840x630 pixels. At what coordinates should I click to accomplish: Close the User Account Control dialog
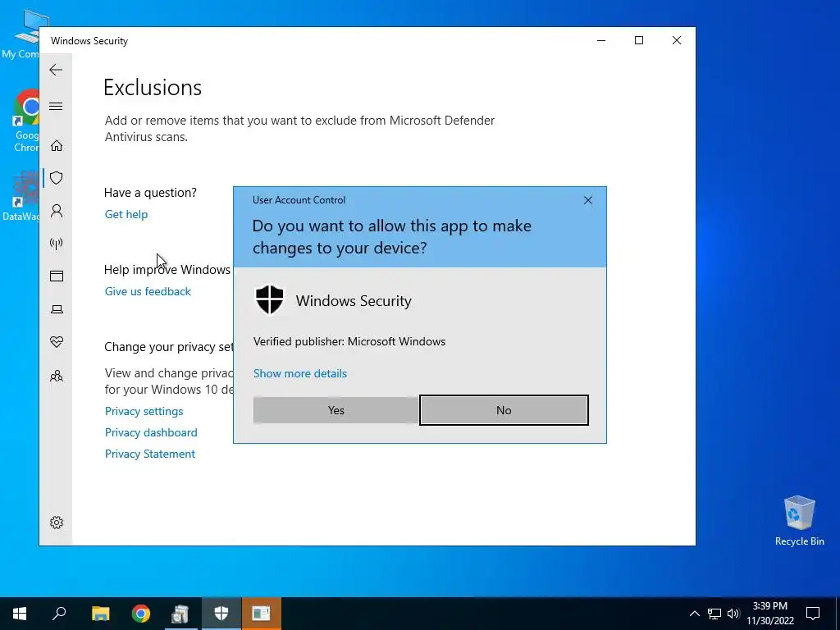click(587, 200)
